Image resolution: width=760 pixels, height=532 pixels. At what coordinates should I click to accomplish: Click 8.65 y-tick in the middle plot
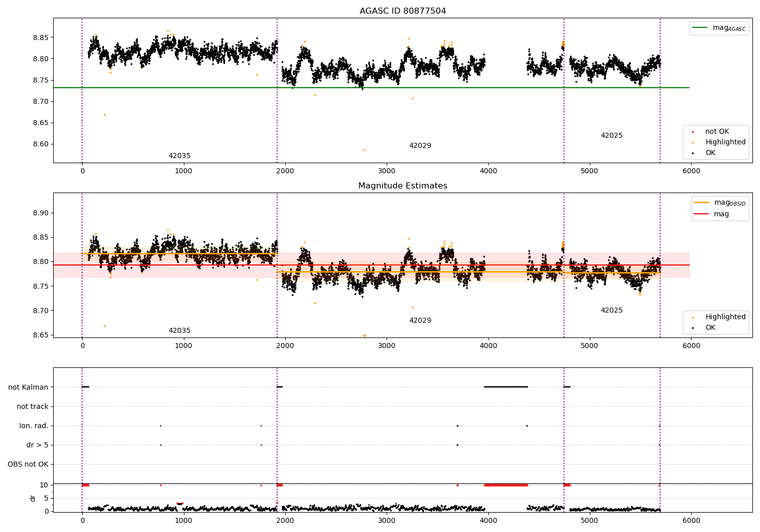tap(41, 335)
